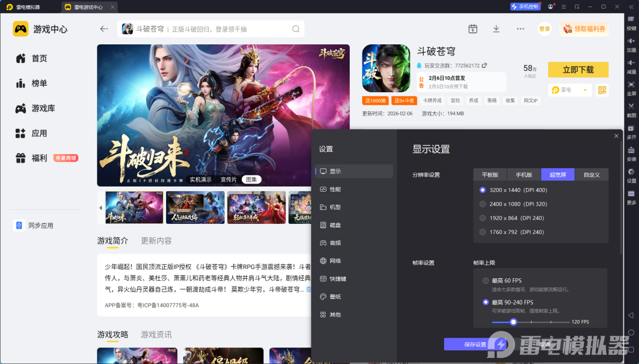Click the Android home circle icon

(631, 332)
